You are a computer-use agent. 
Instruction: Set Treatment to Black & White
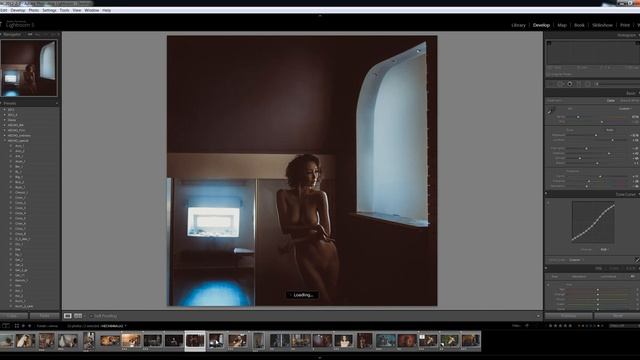pyautogui.click(x=629, y=100)
